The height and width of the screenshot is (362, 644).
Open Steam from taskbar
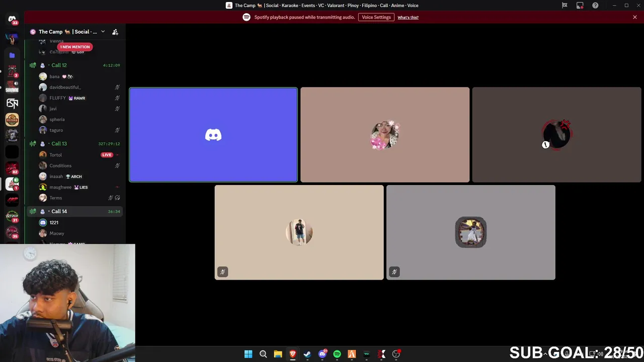point(307,354)
